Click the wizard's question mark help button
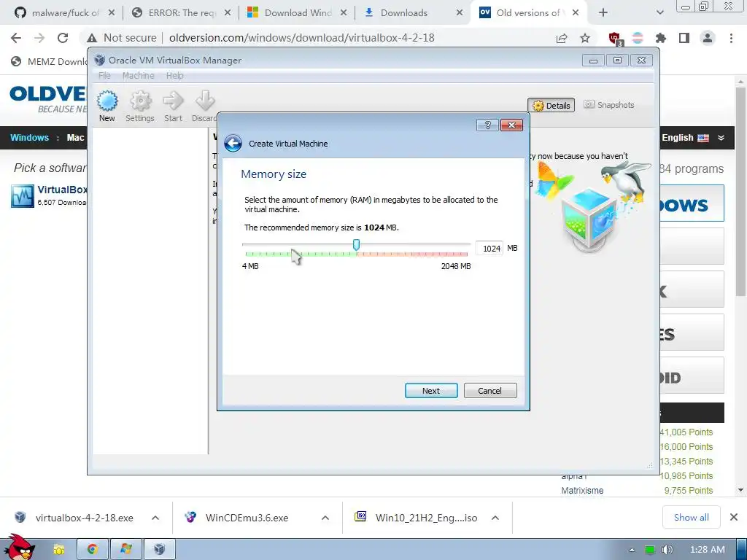 pyautogui.click(x=487, y=125)
